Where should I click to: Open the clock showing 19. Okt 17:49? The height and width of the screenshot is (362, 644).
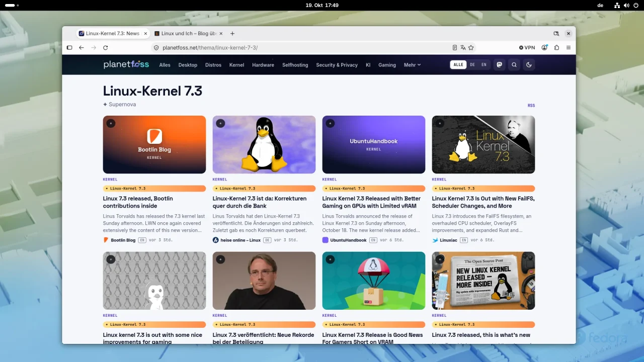pos(322,5)
